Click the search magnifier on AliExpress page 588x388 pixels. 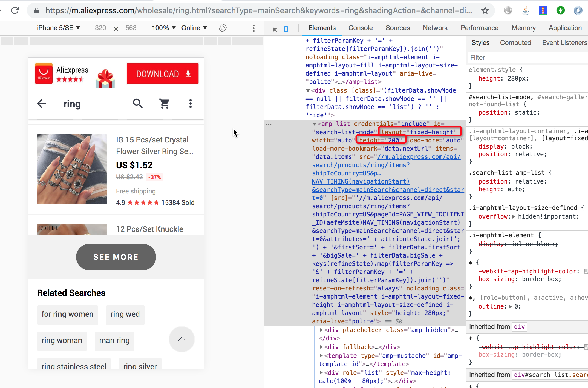[137, 104]
